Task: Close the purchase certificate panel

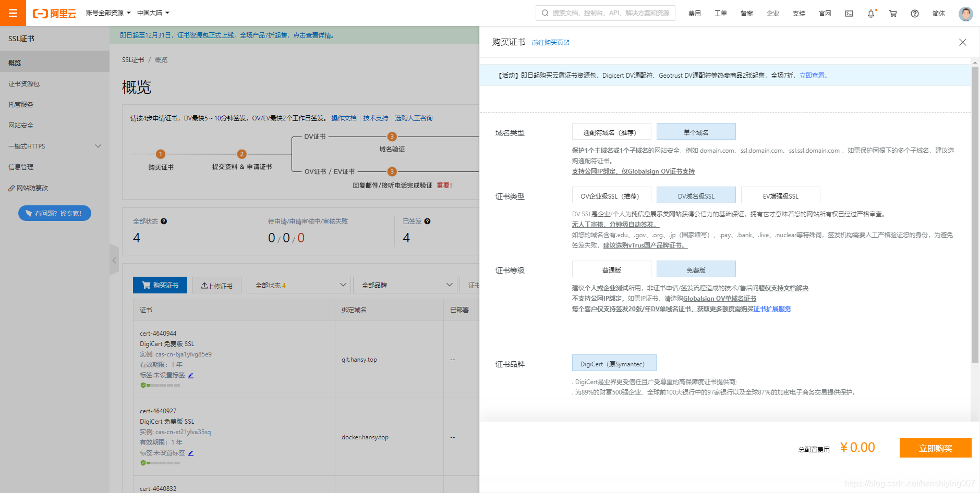Action: pyautogui.click(x=963, y=42)
